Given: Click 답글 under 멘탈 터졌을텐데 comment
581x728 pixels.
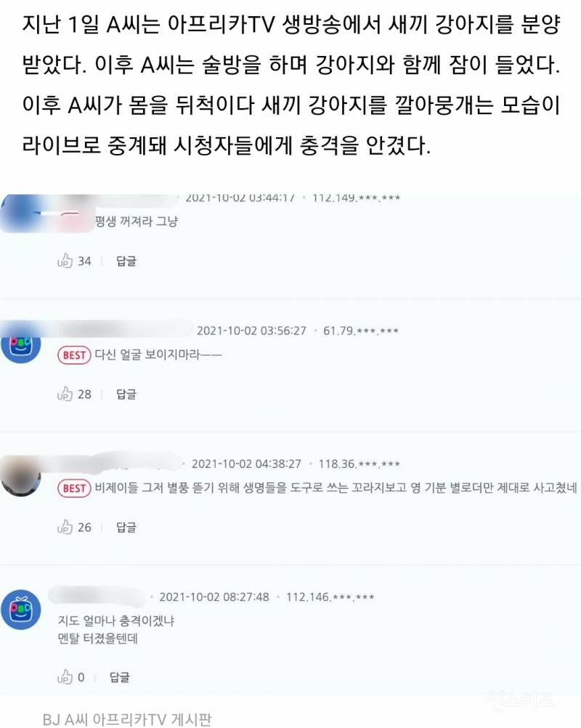Looking at the screenshot, I should click(120, 677).
